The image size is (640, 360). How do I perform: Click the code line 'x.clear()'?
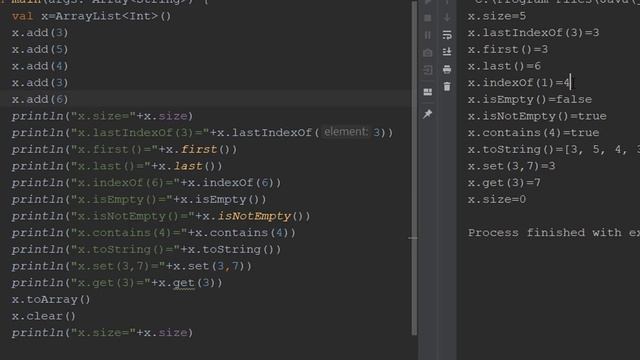tap(44, 316)
